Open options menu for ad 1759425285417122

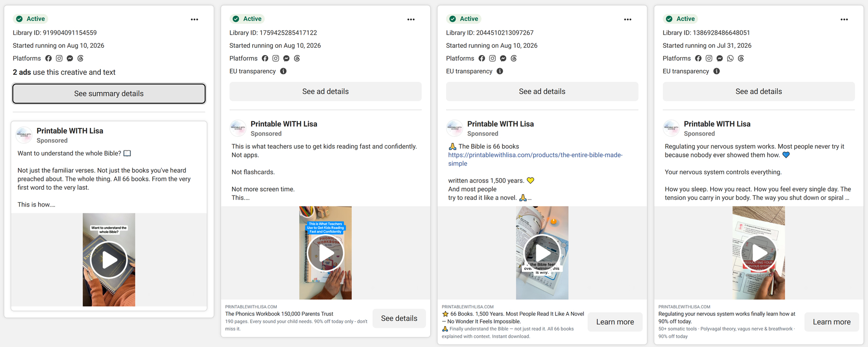[411, 19]
